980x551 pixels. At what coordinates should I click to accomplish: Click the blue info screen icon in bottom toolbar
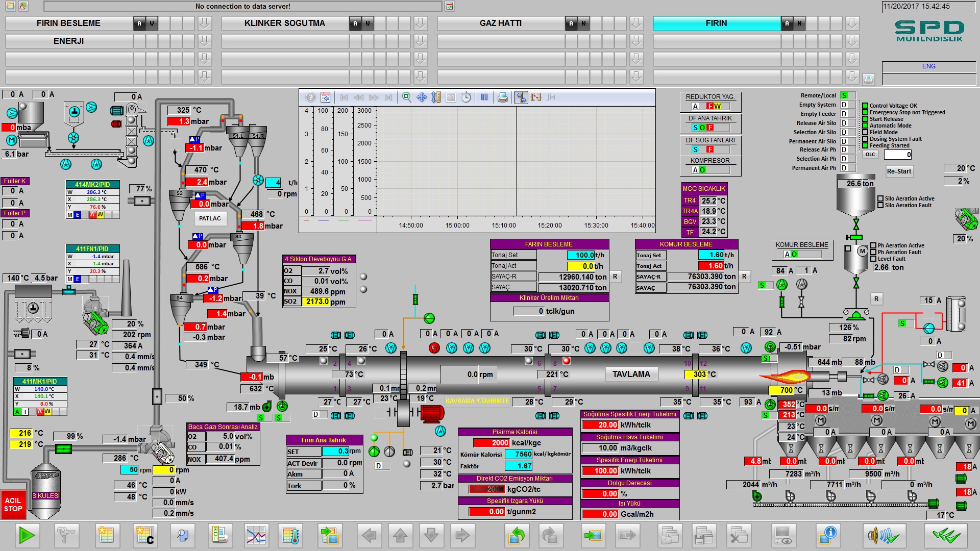pyautogui.click(x=827, y=536)
